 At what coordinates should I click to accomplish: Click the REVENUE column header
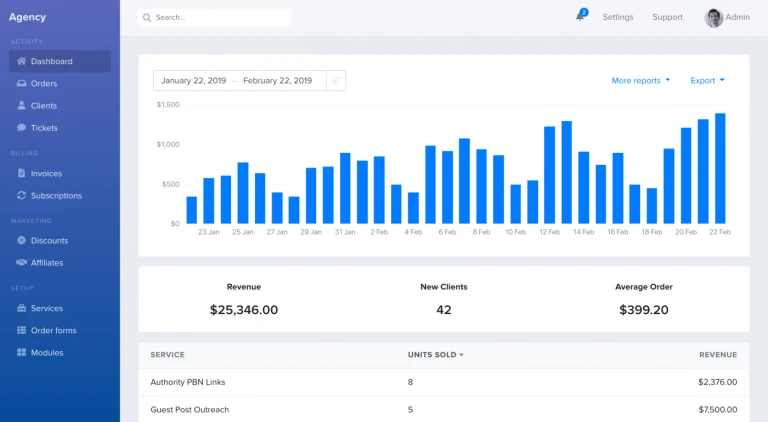[718, 354]
